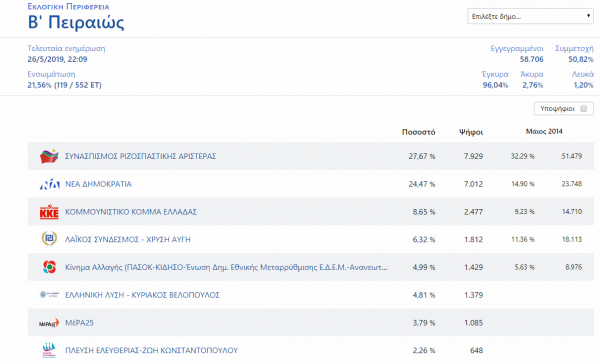Screen dimensions: 600x364
Task: Click the 96,04% valid votes value
Action: (496, 85)
